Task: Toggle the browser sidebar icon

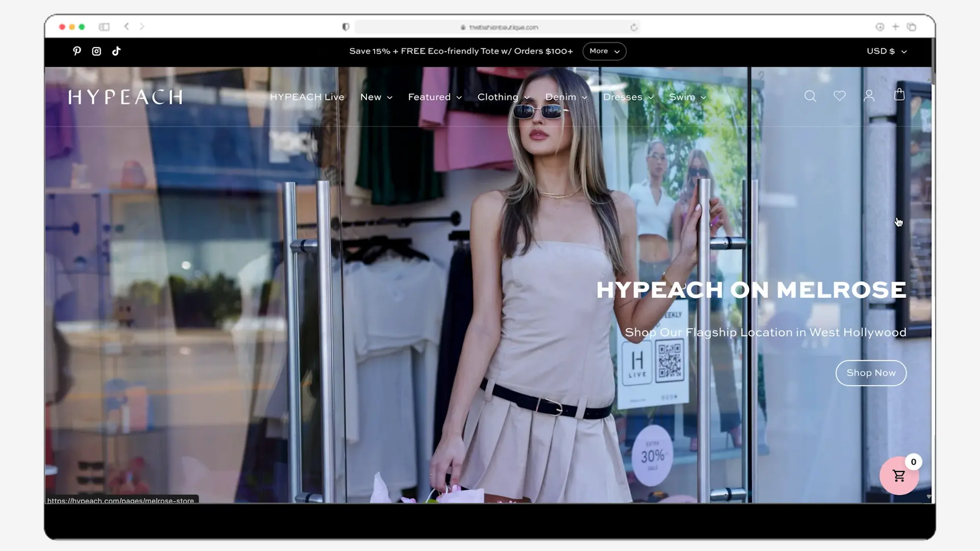Action: (x=104, y=27)
